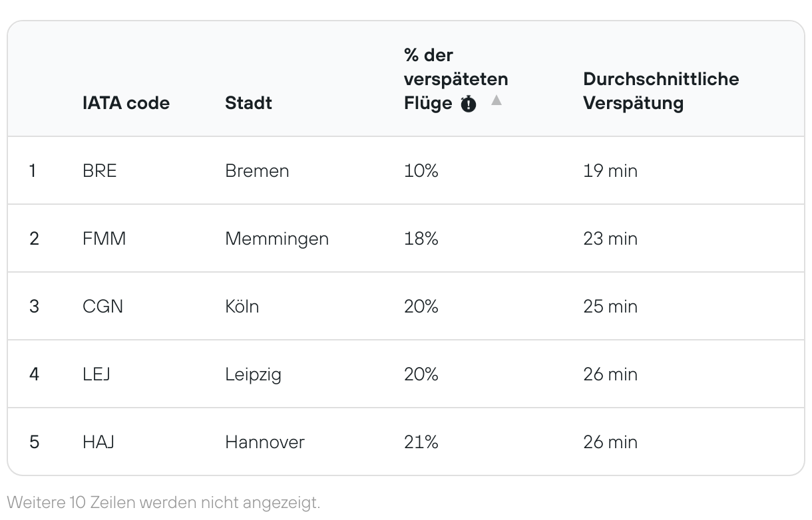Click '% der verspäteten Flüge' header text
The height and width of the screenshot is (520, 812).
point(455,79)
